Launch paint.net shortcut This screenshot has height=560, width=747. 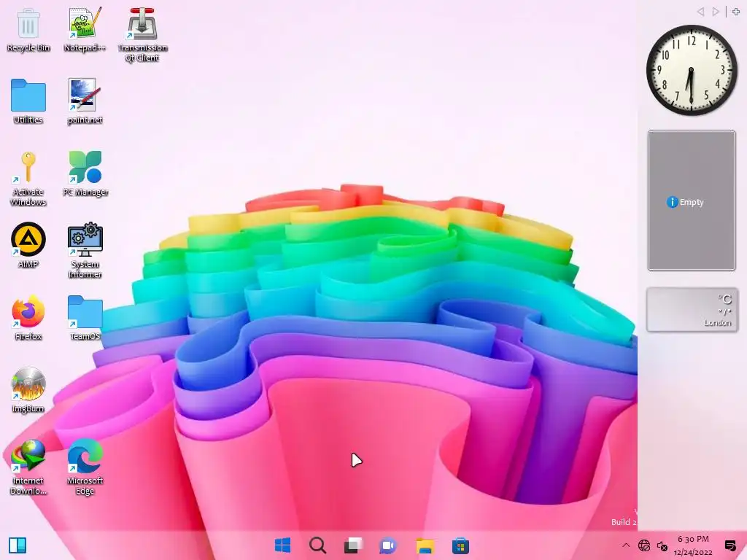(85, 101)
